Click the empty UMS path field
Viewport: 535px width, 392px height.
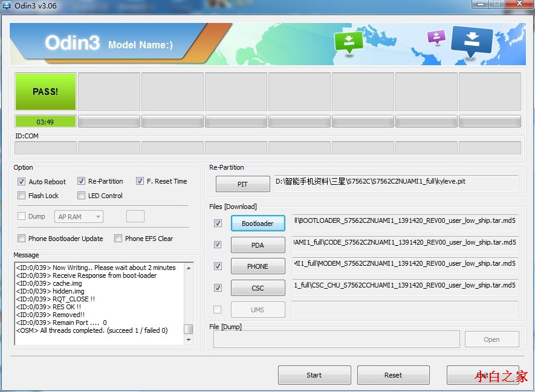click(x=405, y=309)
